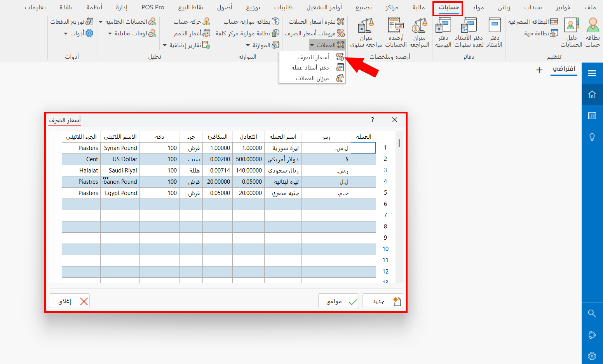
Task: Select value '0.00714' in المكافئ column
Action: 218,171
